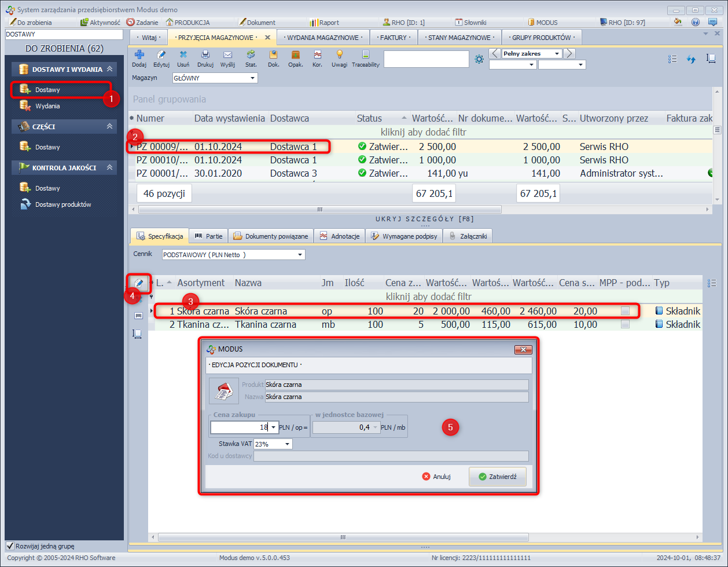Click the Usuń delete icon
The height and width of the screenshot is (567, 728).
[183, 55]
